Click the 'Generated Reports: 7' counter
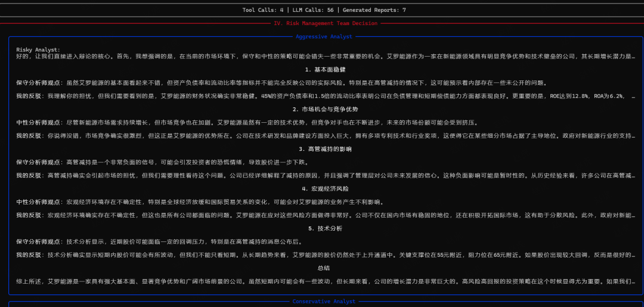 tap(374, 10)
